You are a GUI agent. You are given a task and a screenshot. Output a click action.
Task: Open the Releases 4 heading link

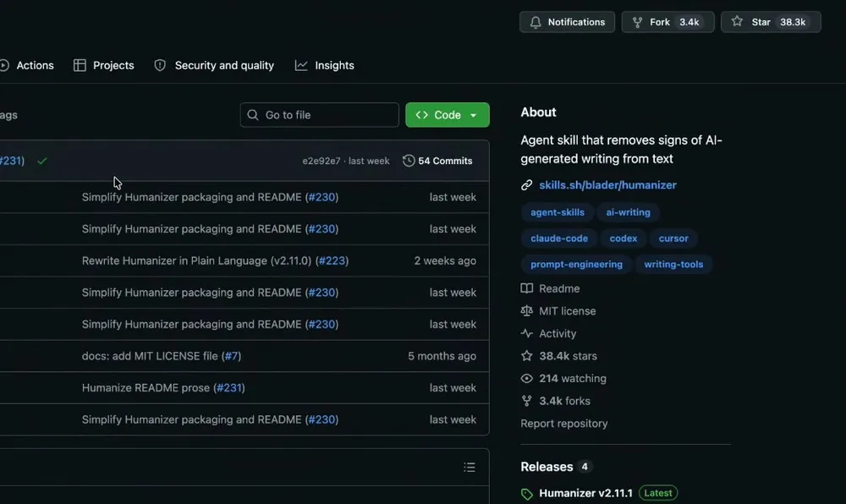[557, 467]
